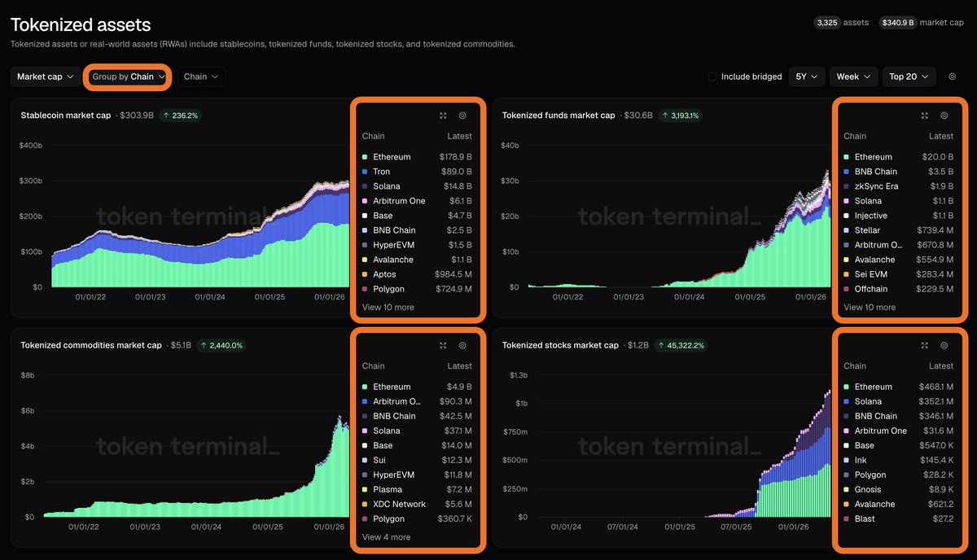The height and width of the screenshot is (560, 977).
Task: Expand Tokenized commodities chart to fullscreen
Action: click(443, 345)
